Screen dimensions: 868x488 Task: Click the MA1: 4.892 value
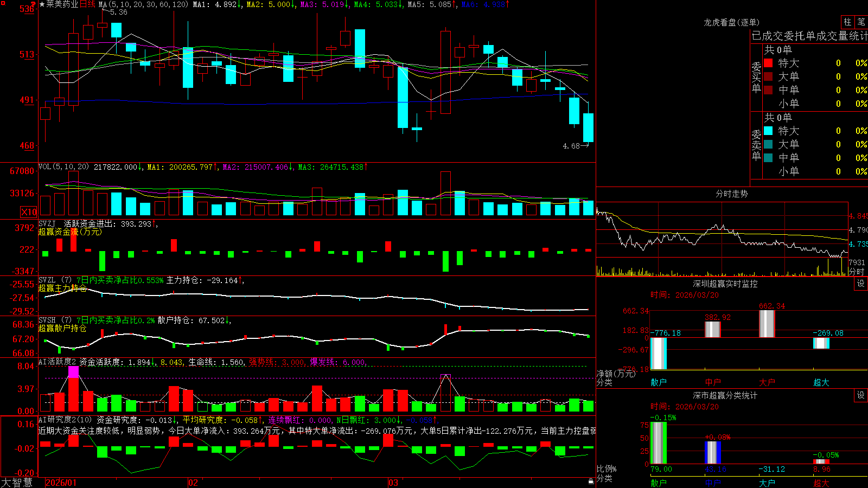point(217,4)
